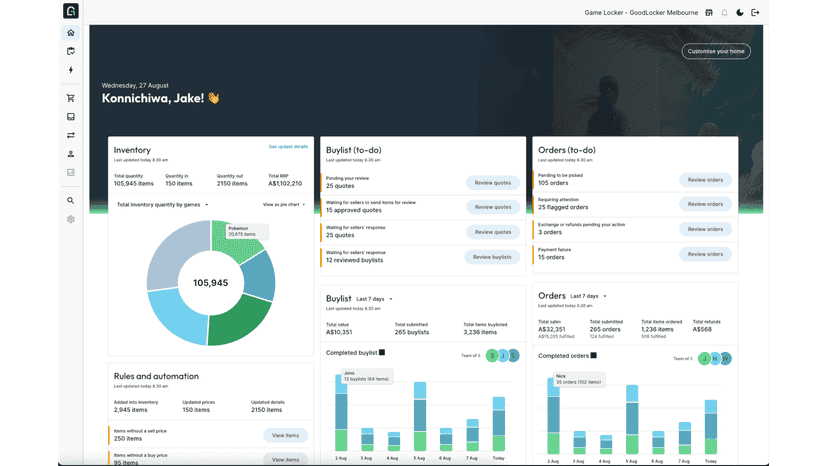Open the reports chart icon in sidebar
This screenshot has width=828, height=466.
coord(71,172)
